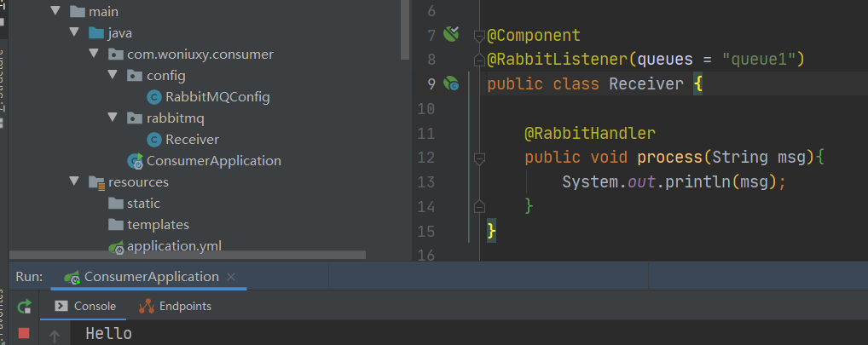Screen dimensions: 868x345
Task: Select the main folder icon
Action: 78,11
